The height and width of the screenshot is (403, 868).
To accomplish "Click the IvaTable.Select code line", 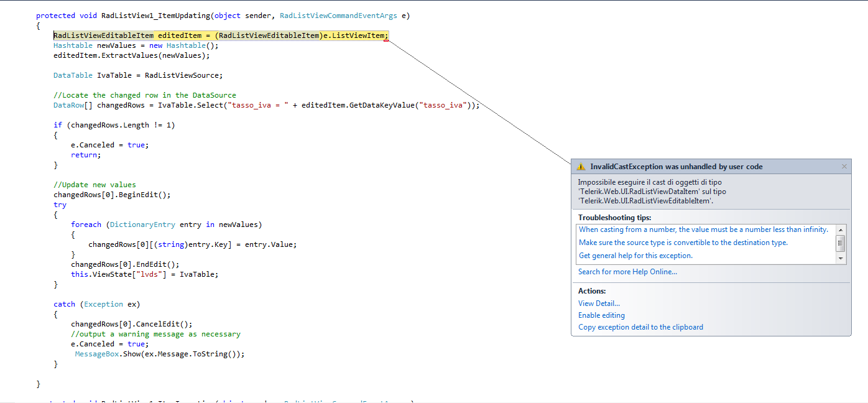I will (x=266, y=105).
